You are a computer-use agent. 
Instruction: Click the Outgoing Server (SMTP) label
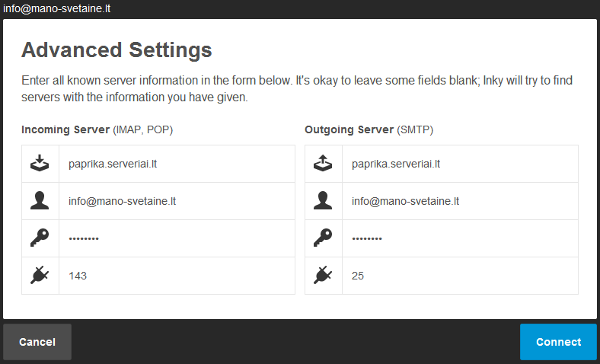pos(369,130)
